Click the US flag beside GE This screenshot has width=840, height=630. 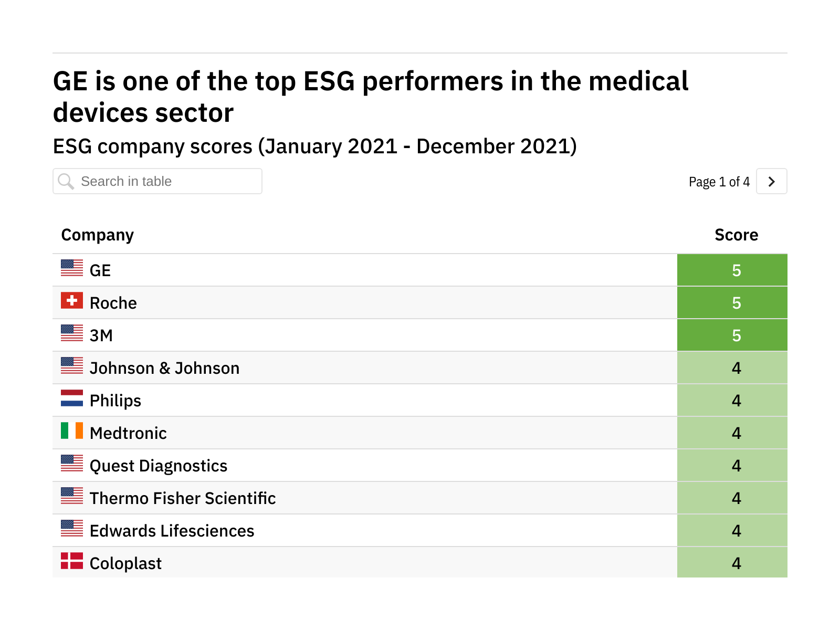coord(72,268)
